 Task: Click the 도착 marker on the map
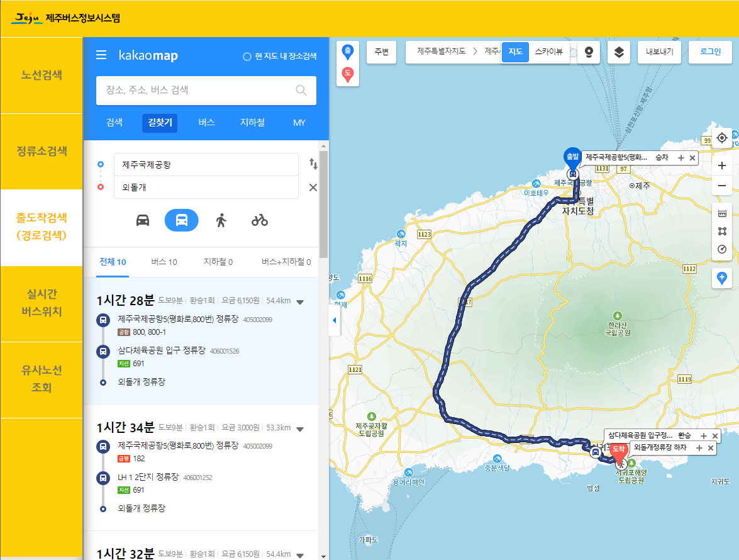(618, 451)
